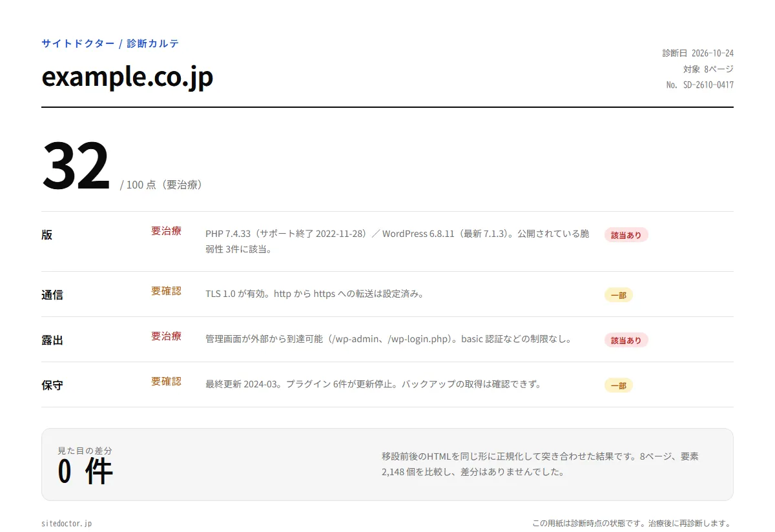Click the この用紙は診断時点の状態です footer note
775x532 pixels.
tap(633, 523)
